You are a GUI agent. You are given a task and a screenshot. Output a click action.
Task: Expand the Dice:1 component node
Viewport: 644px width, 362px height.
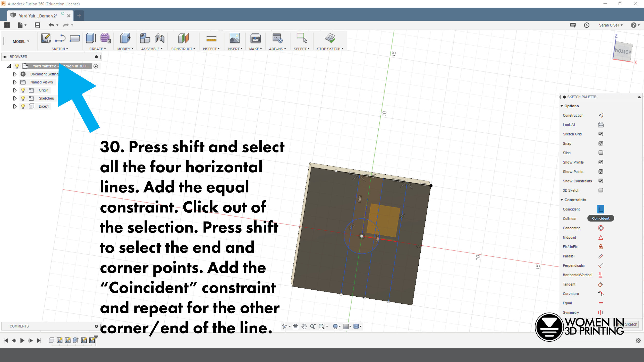point(15,106)
